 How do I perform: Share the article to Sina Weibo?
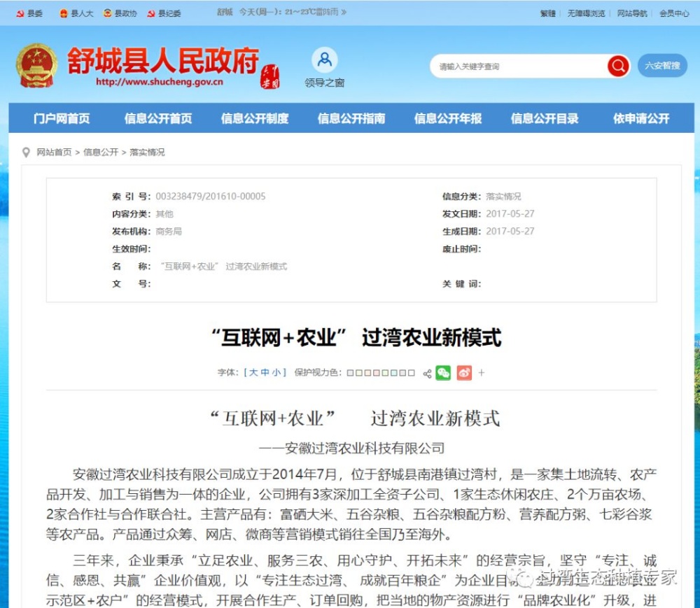pyautogui.click(x=463, y=372)
